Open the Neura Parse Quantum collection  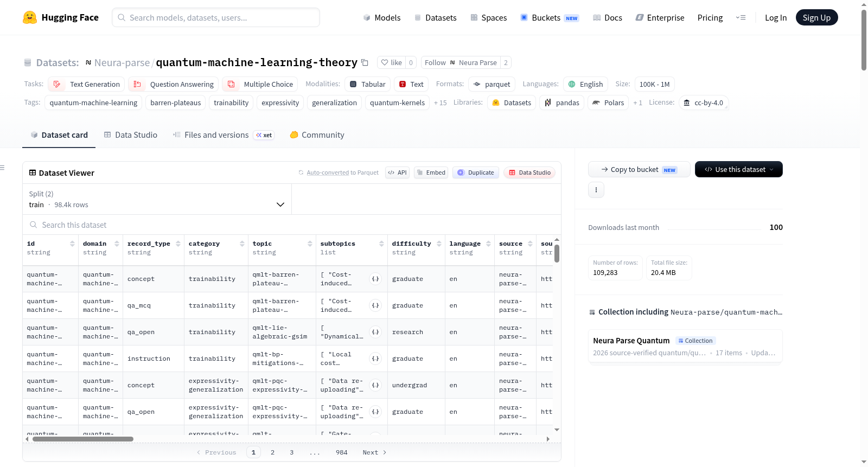(685, 347)
